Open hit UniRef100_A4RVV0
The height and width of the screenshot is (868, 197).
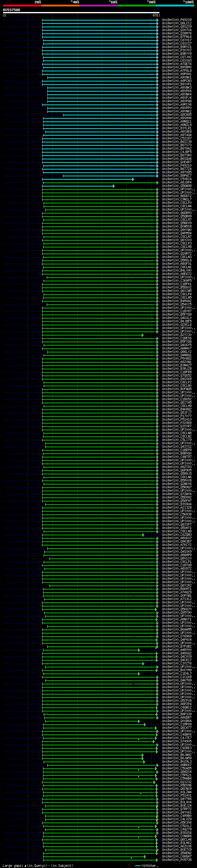[177, 650]
